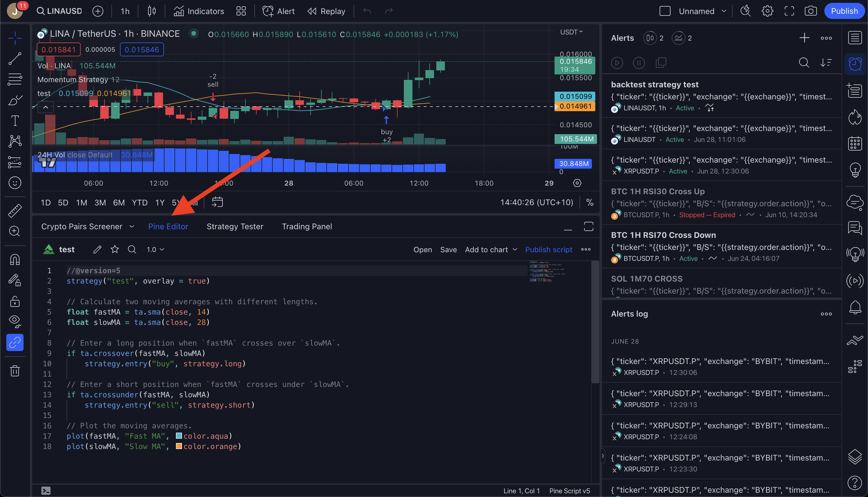Click the Pine Editor vertical scrollbar

[x=595, y=322]
